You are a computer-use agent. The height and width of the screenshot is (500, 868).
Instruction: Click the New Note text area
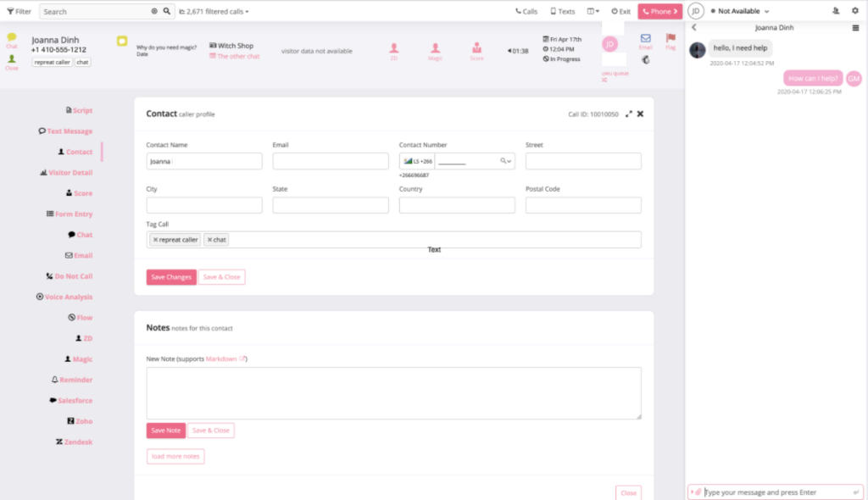pos(393,392)
